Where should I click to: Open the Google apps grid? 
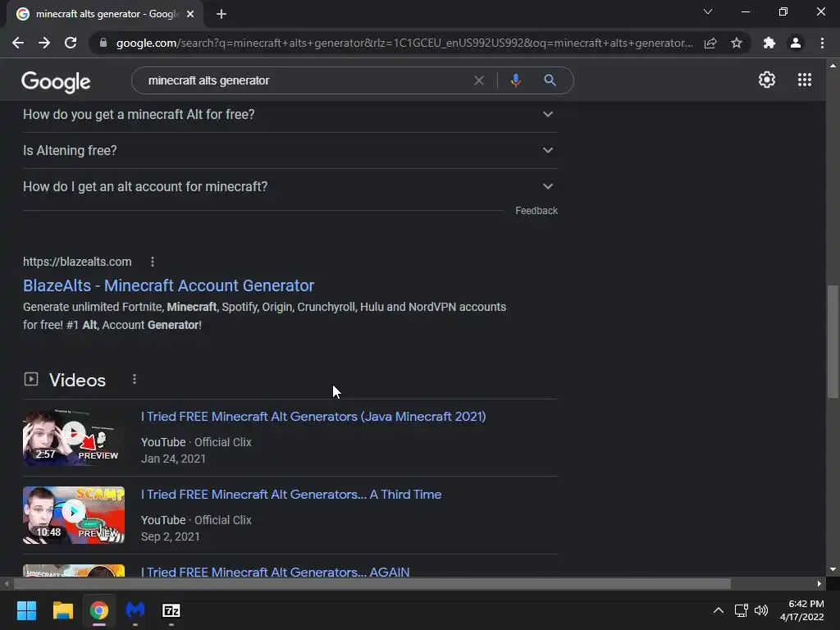[805, 80]
